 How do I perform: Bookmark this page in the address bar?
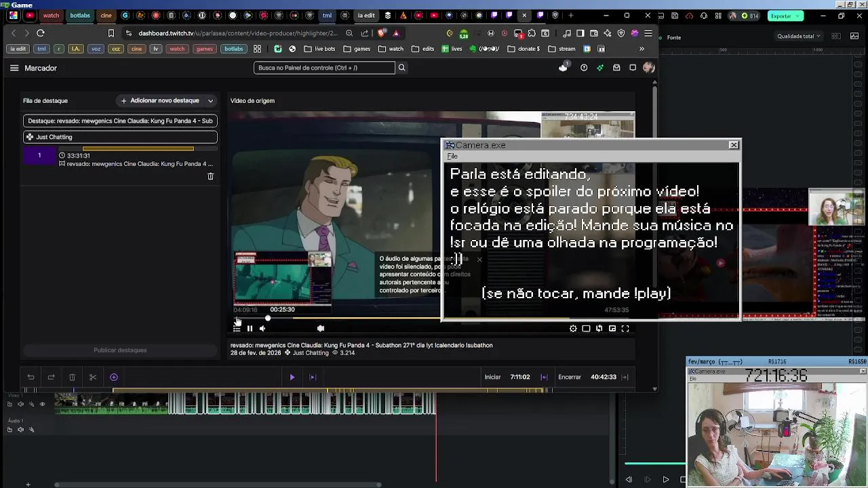(111, 33)
